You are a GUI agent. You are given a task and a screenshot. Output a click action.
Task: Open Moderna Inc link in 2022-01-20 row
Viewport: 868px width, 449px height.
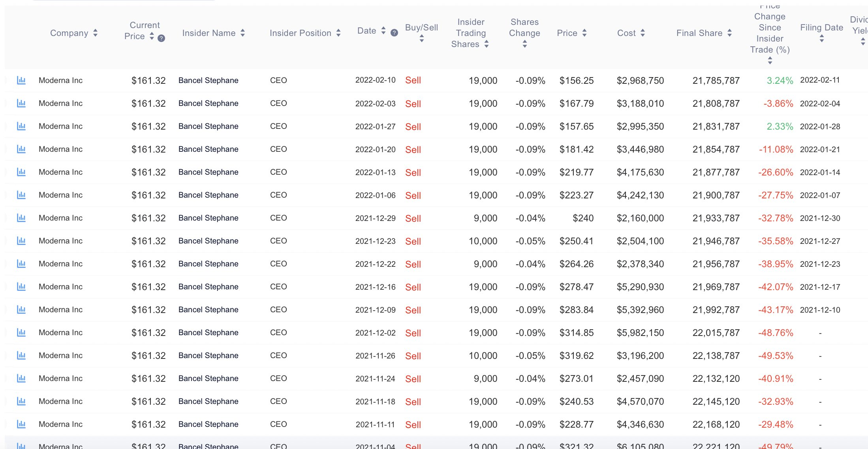click(x=60, y=149)
